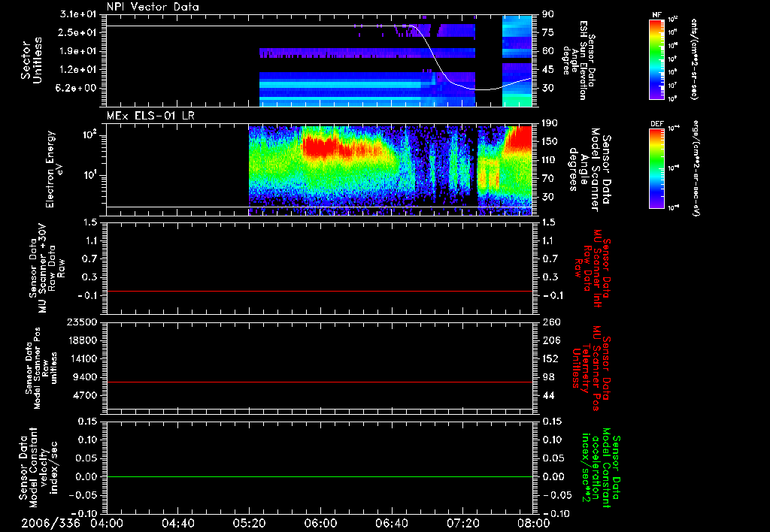The width and height of the screenshot is (770, 532).
Task: Click the '04:00' time tick label
Action: click(x=107, y=523)
